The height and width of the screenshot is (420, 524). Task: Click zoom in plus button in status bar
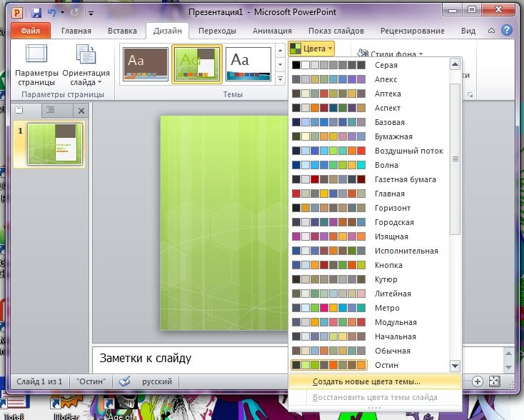pyautogui.click(x=477, y=381)
